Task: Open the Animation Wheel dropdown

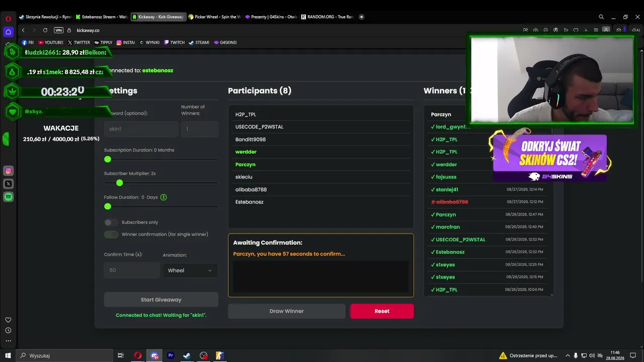Action: (190, 270)
